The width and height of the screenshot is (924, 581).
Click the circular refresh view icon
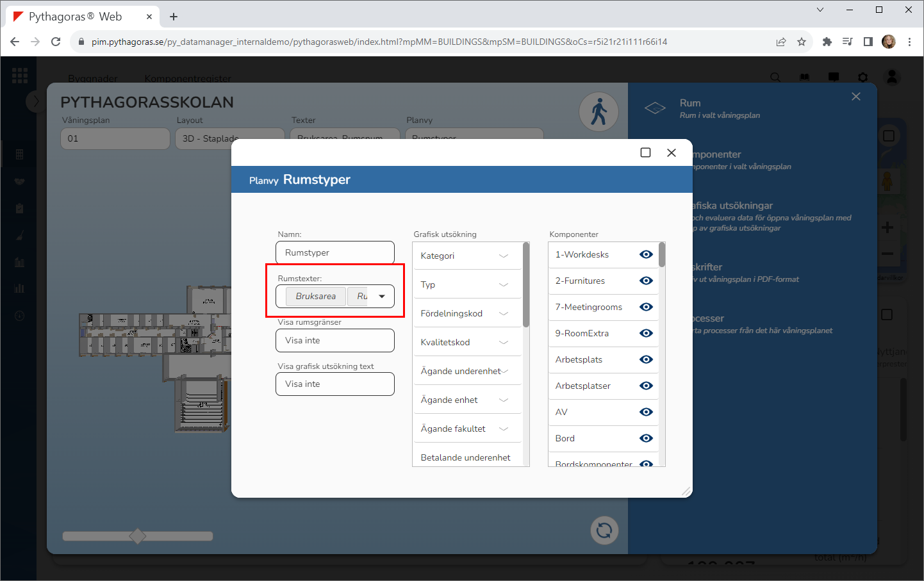point(604,530)
